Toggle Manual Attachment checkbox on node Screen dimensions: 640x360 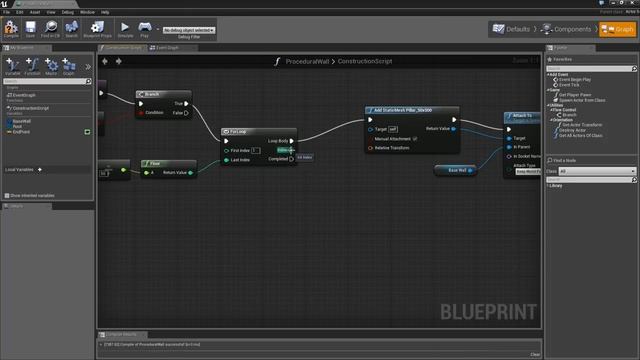tap(415, 139)
